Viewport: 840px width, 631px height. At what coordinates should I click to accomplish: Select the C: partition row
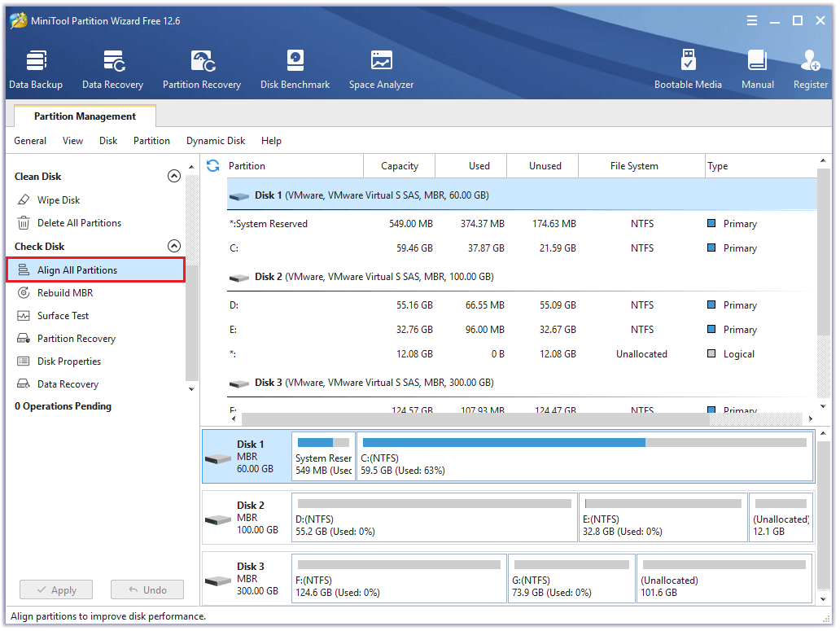[x=522, y=248]
